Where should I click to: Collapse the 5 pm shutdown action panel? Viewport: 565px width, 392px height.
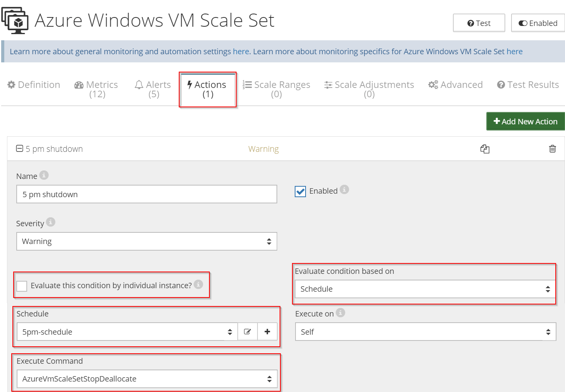[19, 149]
